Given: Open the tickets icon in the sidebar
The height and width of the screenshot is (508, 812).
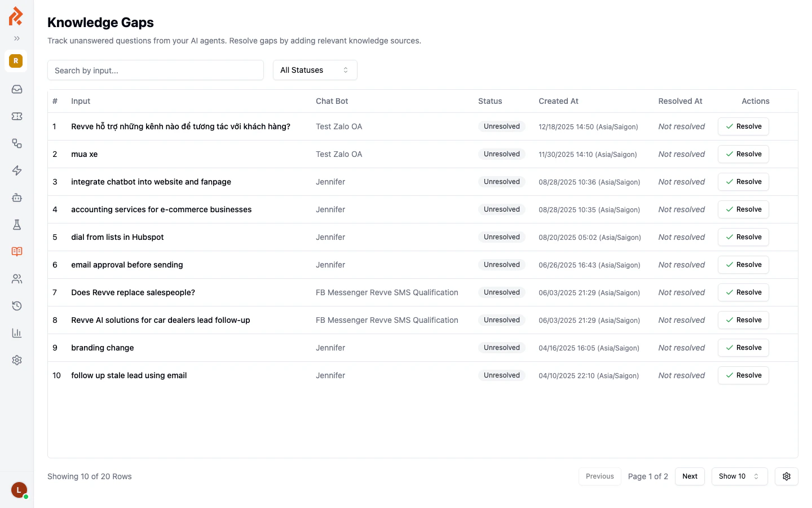Looking at the screenshot, I should coord(16,116).
